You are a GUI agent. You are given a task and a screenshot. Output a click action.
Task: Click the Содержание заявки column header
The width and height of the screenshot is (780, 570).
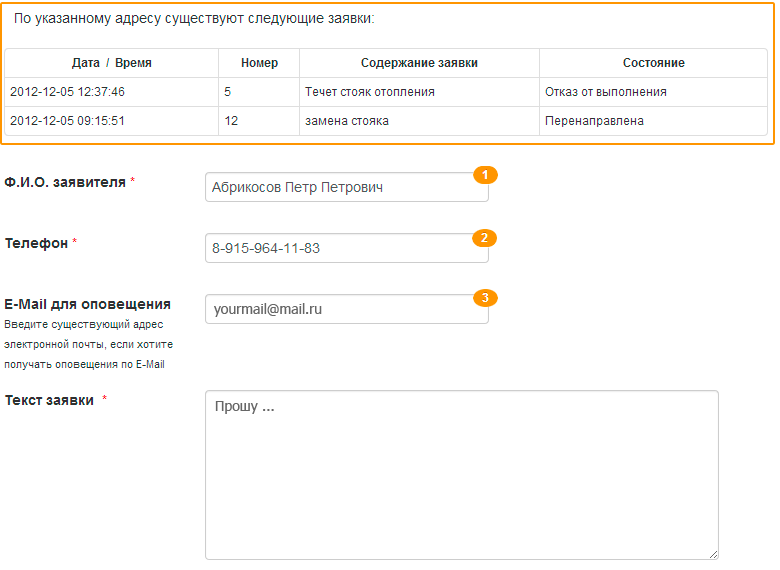[419, 63]
